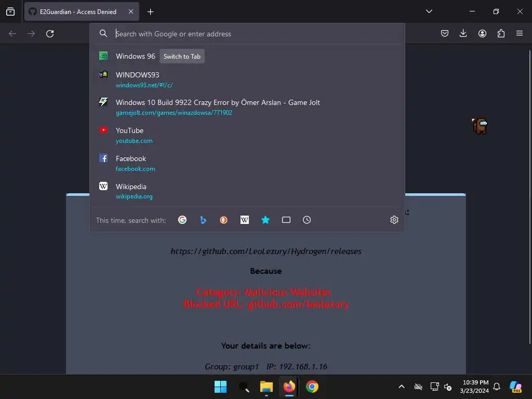This screenshot has width=532, height=399.
Task: Search this time with Google
Action: pos(182,220)
